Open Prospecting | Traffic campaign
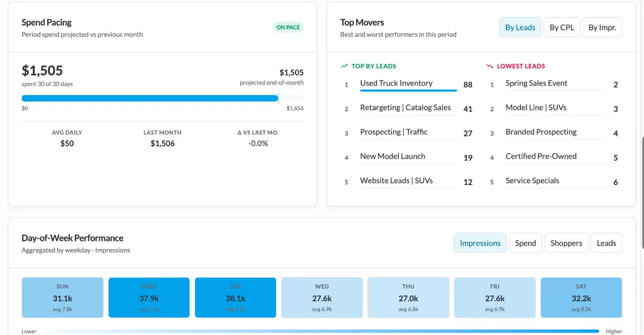Viewport: 644px width, 335px height. [394, 132]
